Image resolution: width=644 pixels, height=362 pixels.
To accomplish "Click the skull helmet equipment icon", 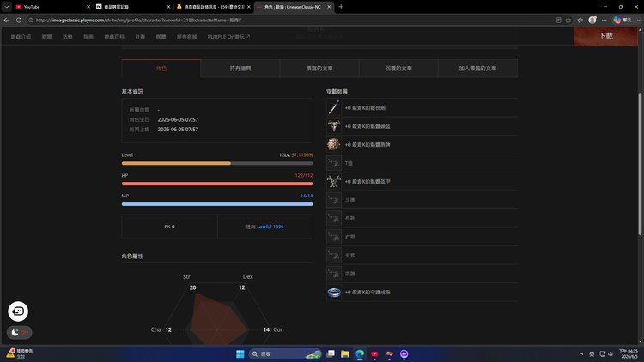I will pos(333,126).
